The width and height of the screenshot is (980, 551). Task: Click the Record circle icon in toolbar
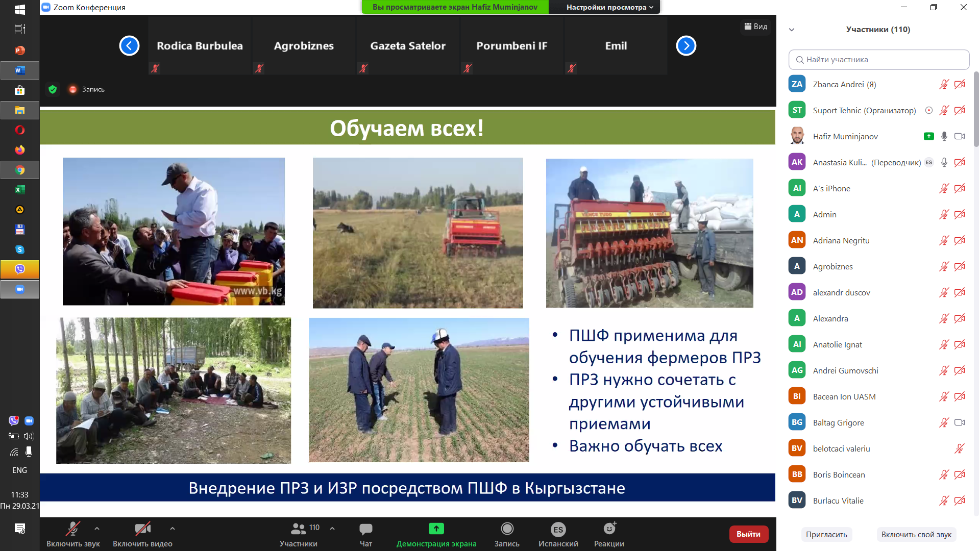[x=507, y=529]
